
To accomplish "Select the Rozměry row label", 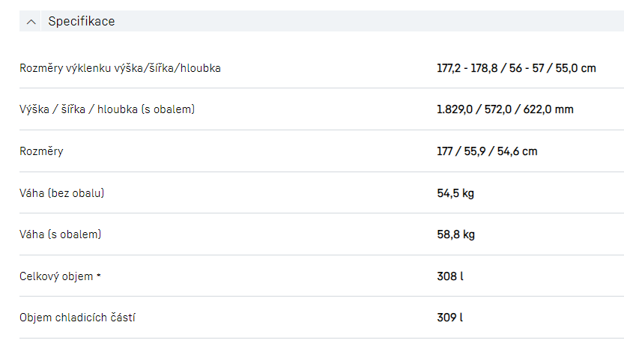I will 41,151.
